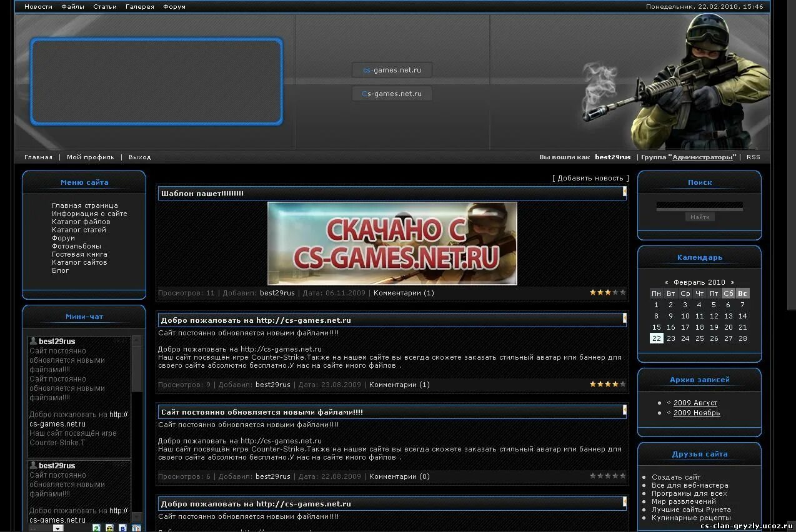Open the mini-chat smileys icon
Screen dimensions: 796x532
click(110, 528)
